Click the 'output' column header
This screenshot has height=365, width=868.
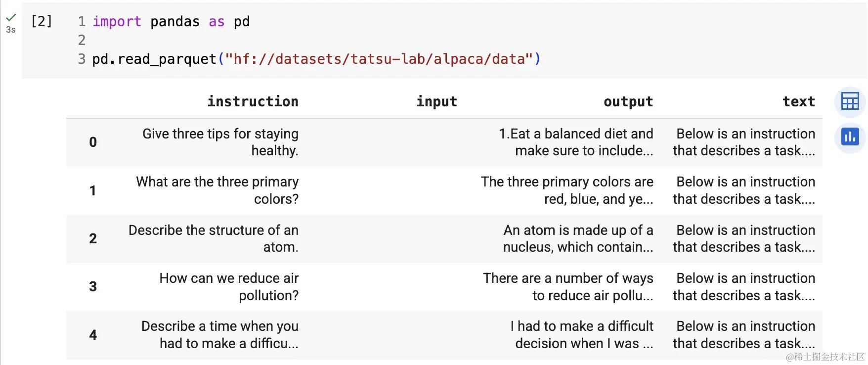(628, 101)
